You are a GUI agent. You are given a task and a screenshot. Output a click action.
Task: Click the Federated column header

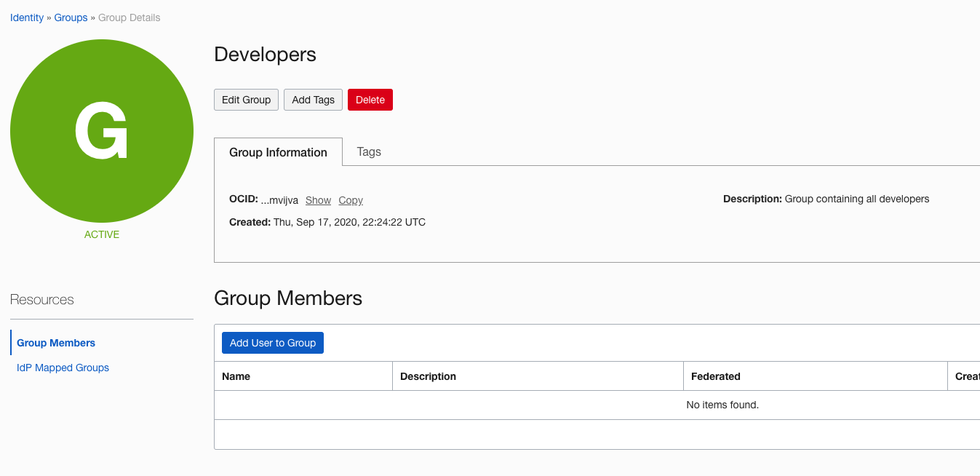click(716, 376)
